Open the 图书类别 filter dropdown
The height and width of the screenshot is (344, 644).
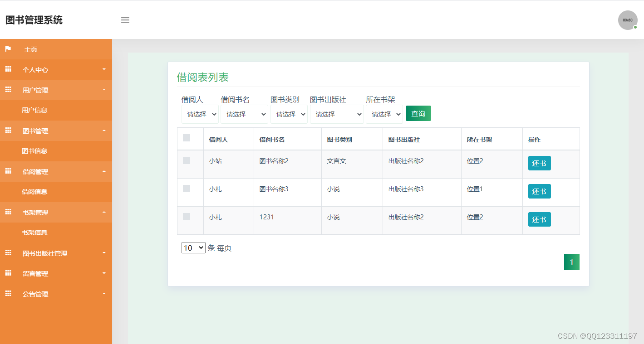289,114
